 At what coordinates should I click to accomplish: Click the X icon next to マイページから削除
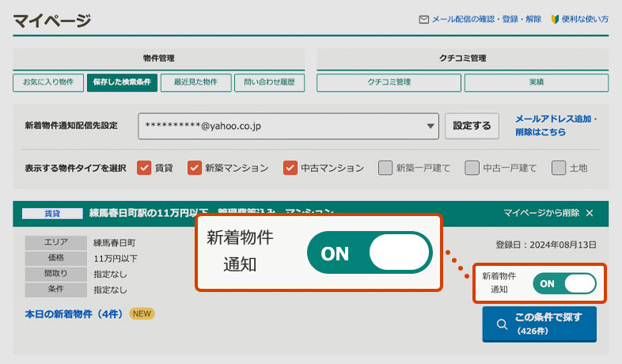pyautogui.click(x=590, y=213)
